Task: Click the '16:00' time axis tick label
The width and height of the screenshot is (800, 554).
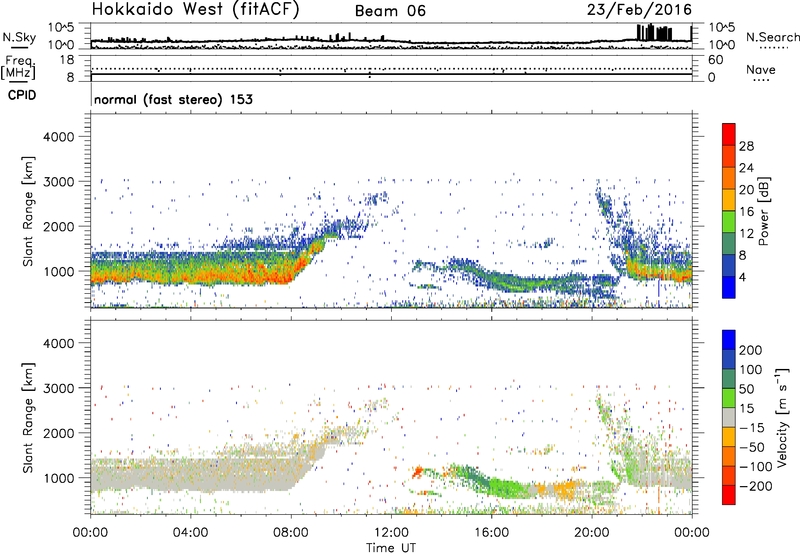Action: (x=491, y=533)
